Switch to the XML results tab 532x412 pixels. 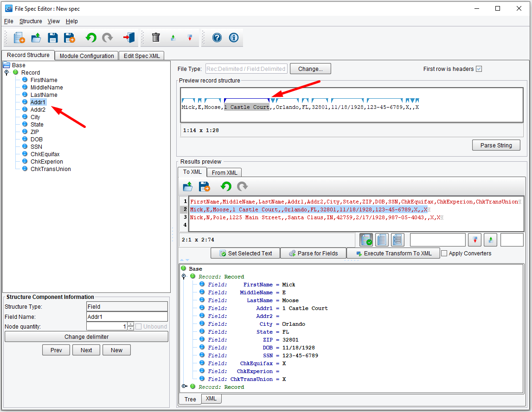(x=211, y=399)
